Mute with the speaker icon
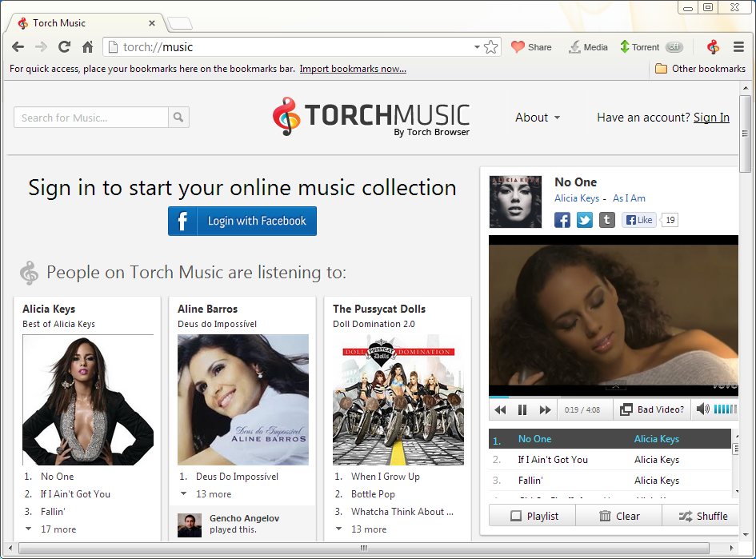This screenshot has height=559, width=756. (x=703, y=409)
